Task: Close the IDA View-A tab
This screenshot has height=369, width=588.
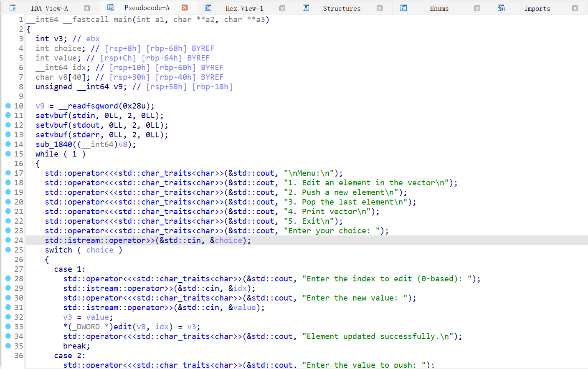Action: pyautogui.click(x=87, y=8)
